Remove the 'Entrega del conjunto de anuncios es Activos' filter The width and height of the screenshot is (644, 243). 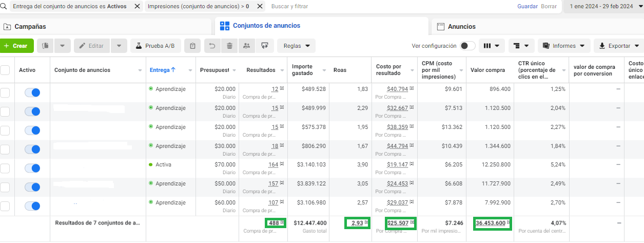point(137,7)
